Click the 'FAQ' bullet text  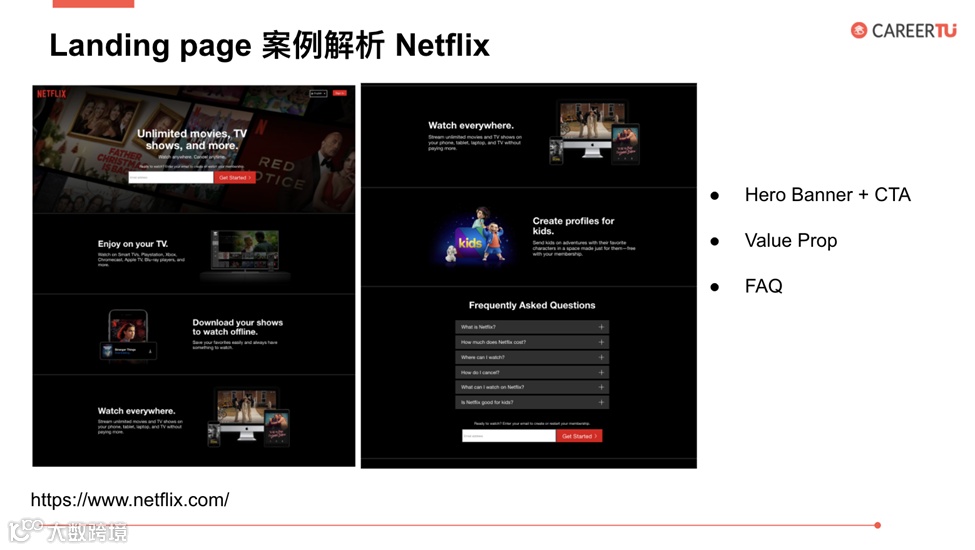click(x=764, y=286)
